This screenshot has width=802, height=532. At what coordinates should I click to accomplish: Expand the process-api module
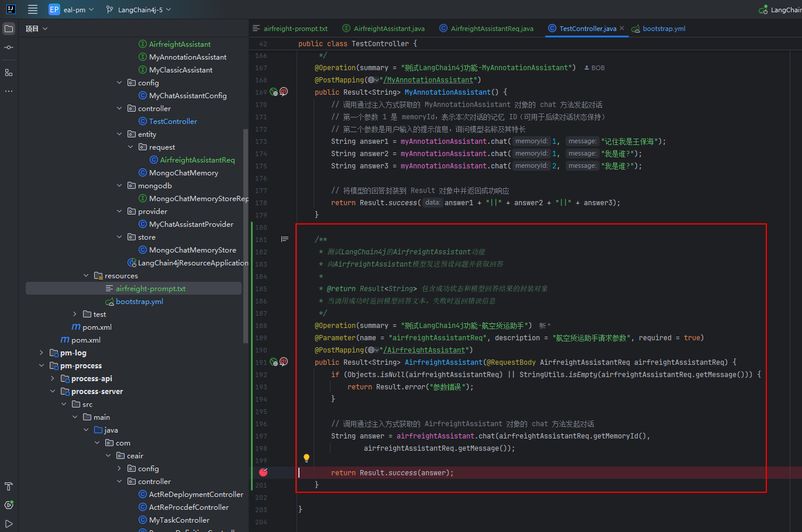pos(52,379)
